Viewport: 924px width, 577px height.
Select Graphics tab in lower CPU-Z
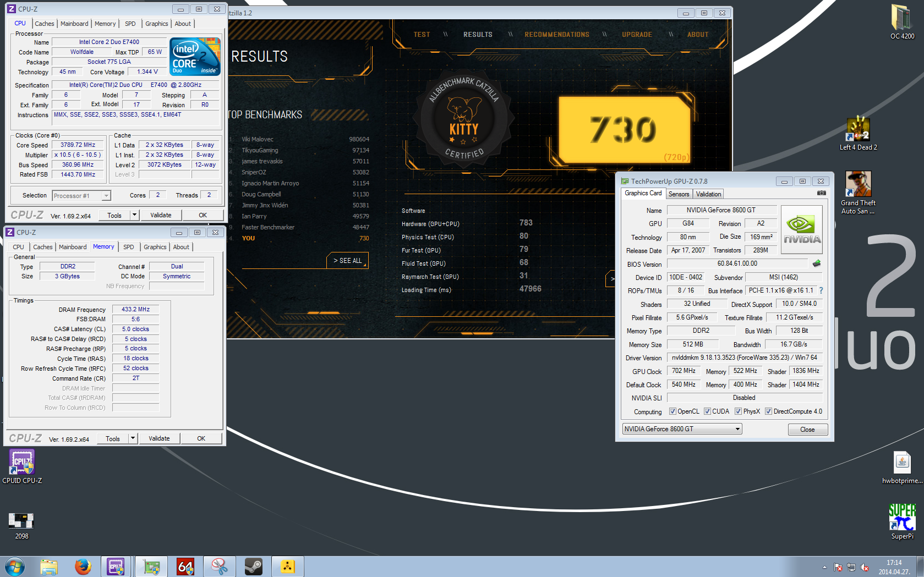(x=155, y=247)
